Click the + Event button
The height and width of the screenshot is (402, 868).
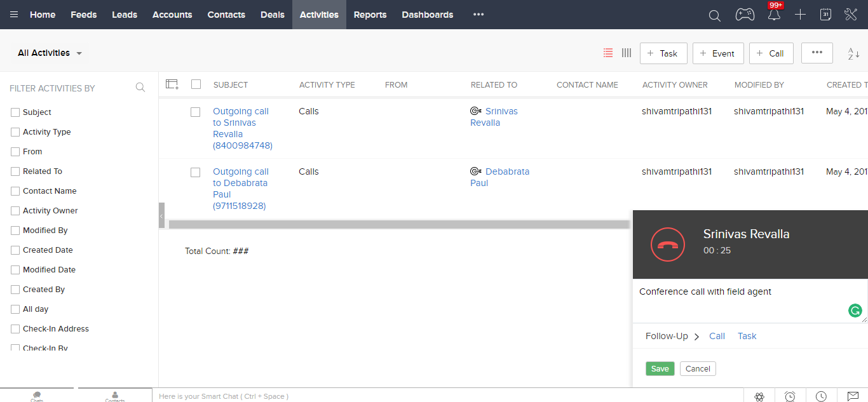718,53
